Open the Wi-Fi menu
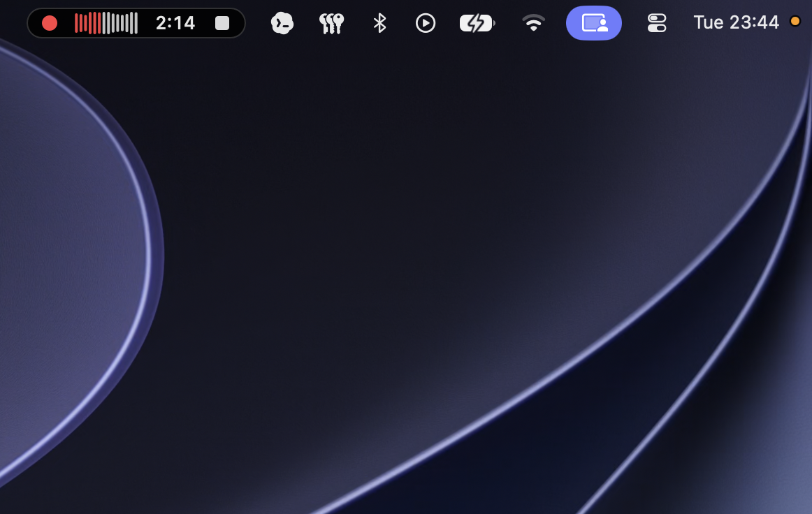 click(533, 23)
